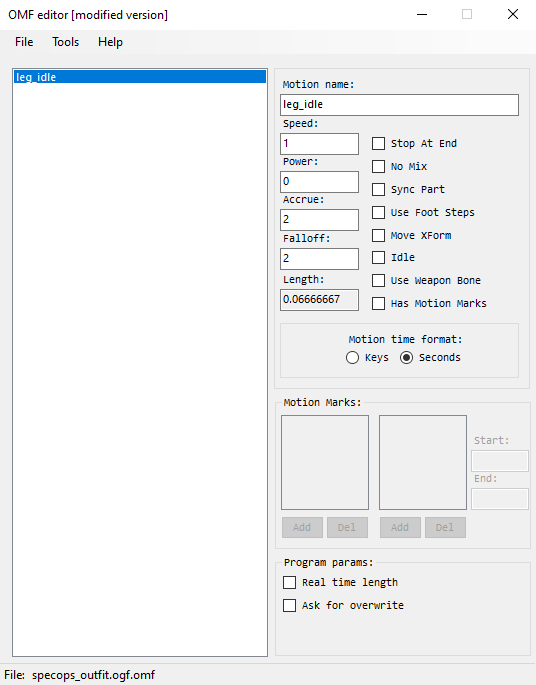The image size is (536, 685).
Task: Click Del under the second marks list
Action: [x=445, y=527]
